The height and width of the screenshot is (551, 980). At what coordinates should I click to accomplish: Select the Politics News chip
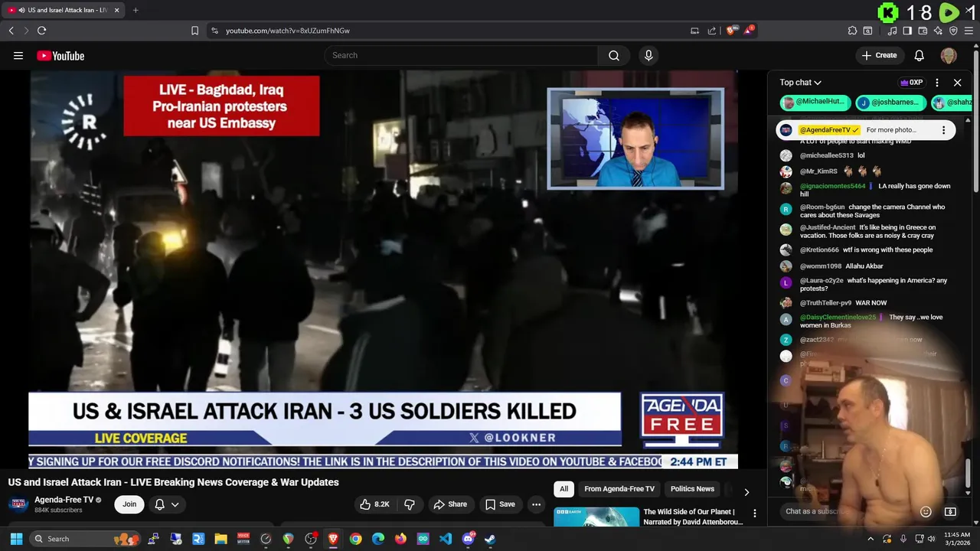(x=692, y=489)
